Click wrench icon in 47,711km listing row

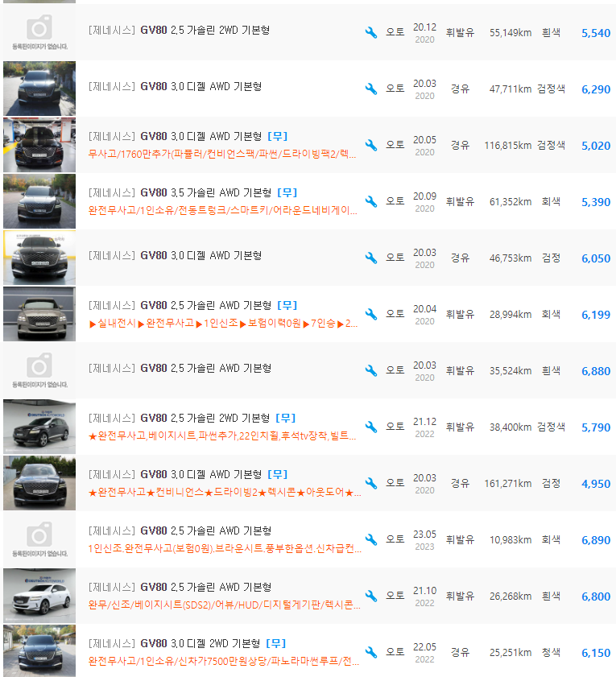pos(371,89)
